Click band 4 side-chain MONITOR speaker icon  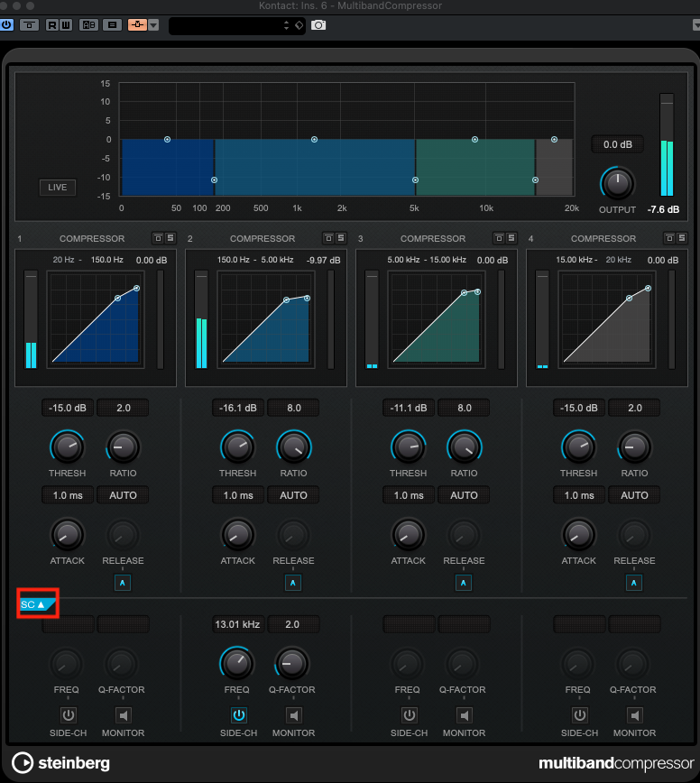pyautogui.click(x=634, y=715)
